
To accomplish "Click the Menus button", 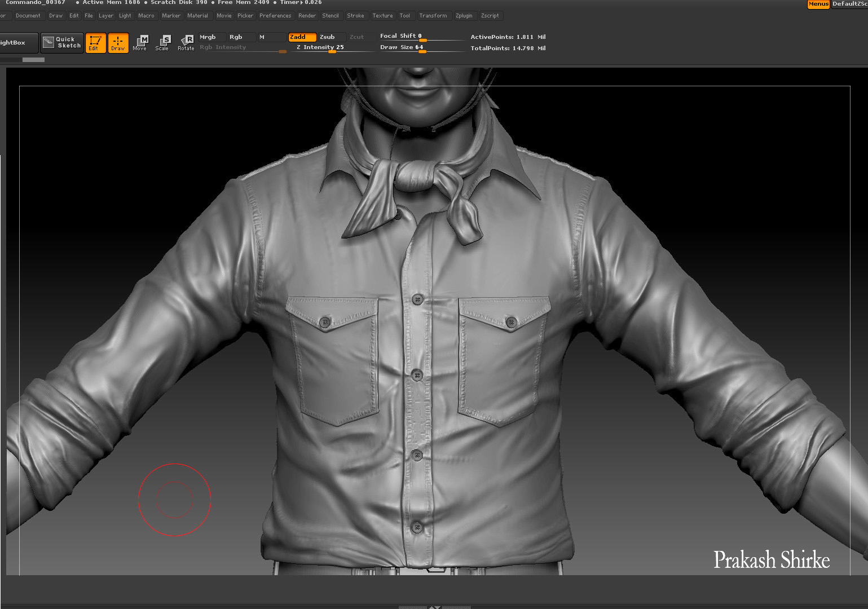I will click(x=818, y=4).
